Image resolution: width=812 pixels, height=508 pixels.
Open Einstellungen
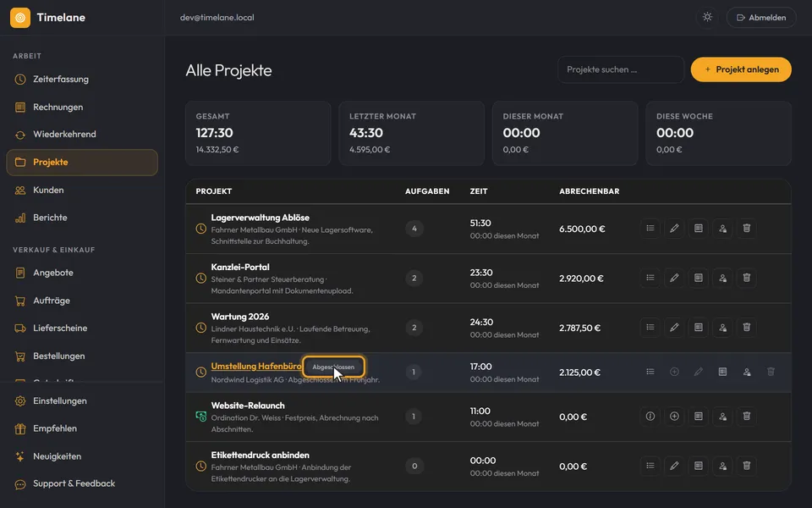82,400
